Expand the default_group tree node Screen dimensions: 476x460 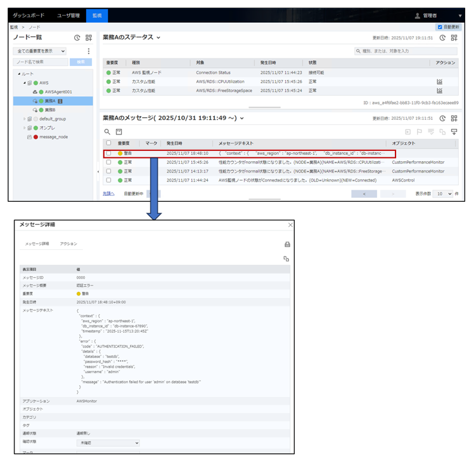[25, 119]
